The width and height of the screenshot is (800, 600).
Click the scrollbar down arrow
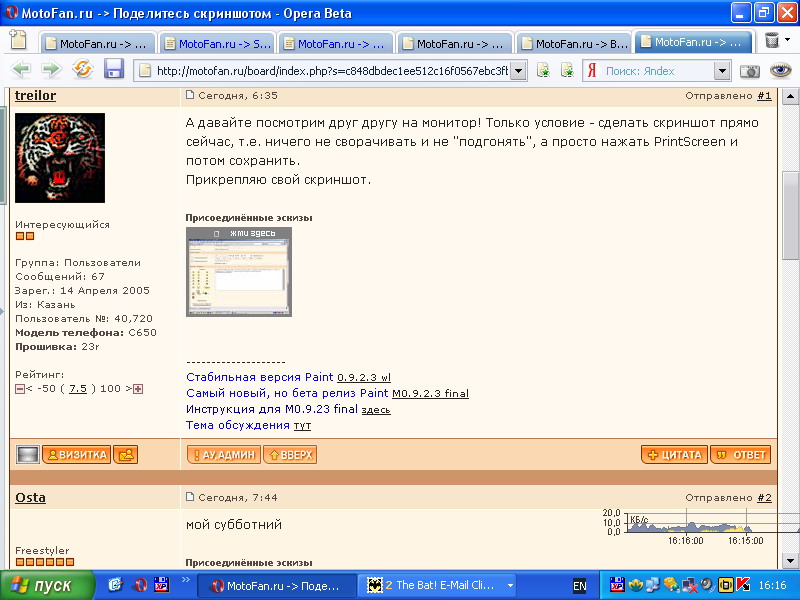click(x=790, y=561)
